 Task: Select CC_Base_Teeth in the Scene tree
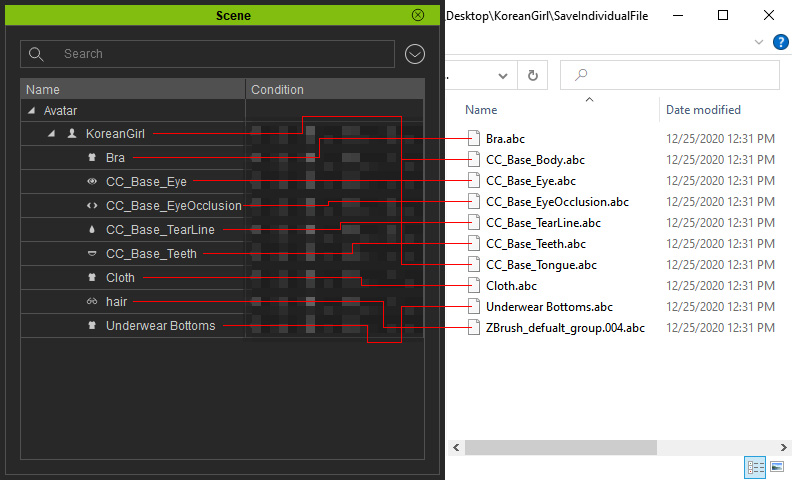151,254
